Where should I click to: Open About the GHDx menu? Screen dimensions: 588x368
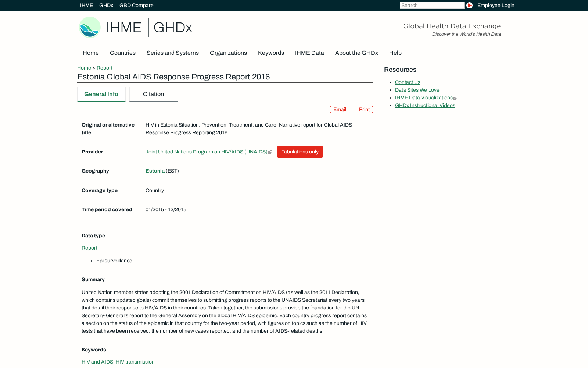356,53
